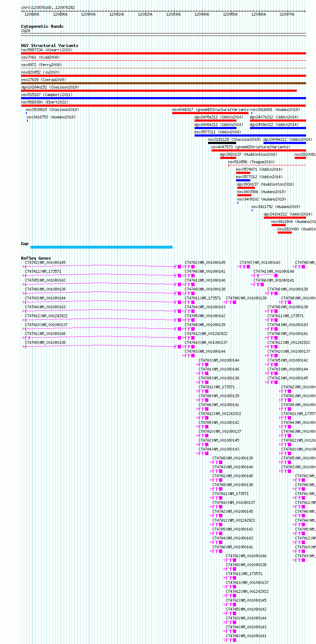Open variant dgv2405e212 (Uddin2014)
Screen dimensions: 316x644
216,121
